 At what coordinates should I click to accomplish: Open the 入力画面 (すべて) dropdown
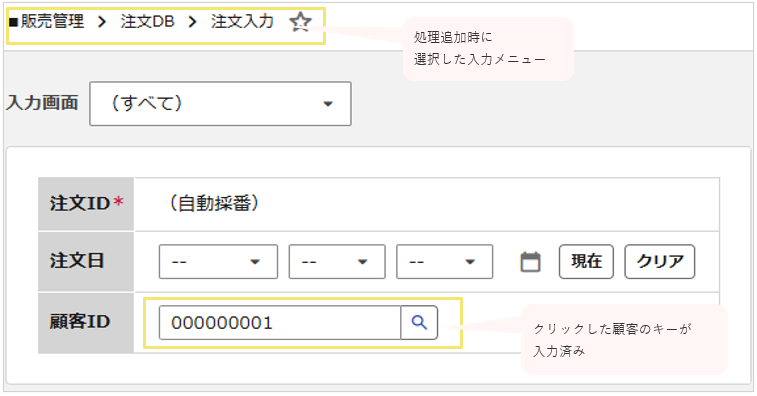click(220, 104)
